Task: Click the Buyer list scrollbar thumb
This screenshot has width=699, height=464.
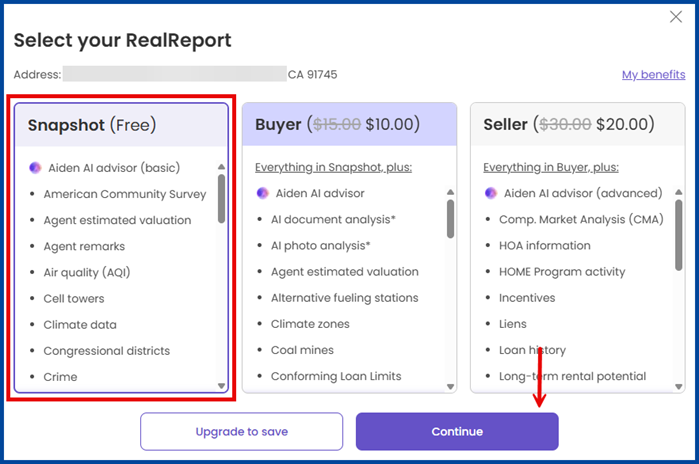Action: (450, 217)
